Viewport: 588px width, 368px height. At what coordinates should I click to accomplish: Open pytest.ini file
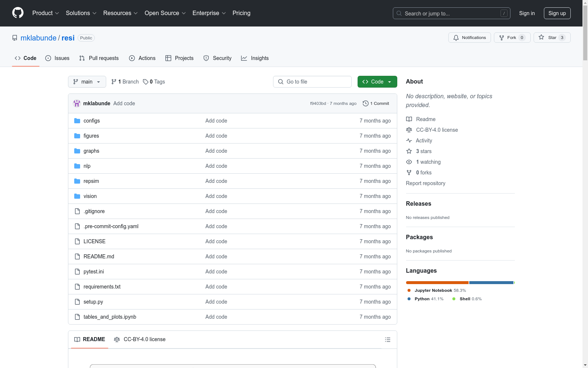pos(94,272)
